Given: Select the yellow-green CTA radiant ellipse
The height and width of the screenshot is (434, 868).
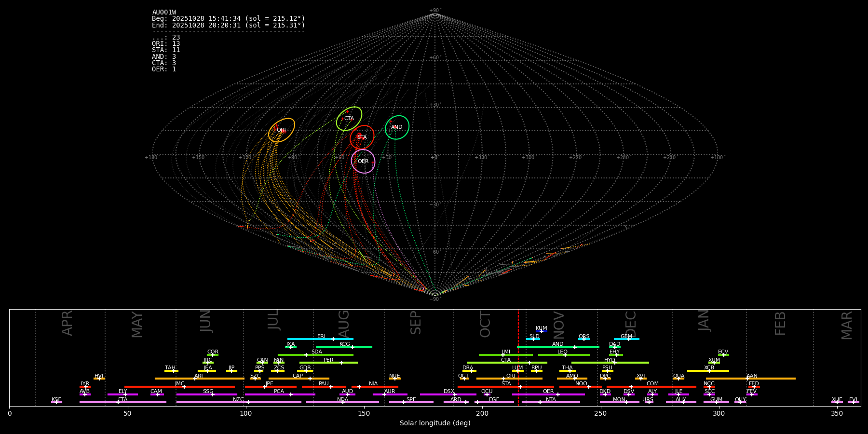Looking at the screenshot, I should pos(349,119).
